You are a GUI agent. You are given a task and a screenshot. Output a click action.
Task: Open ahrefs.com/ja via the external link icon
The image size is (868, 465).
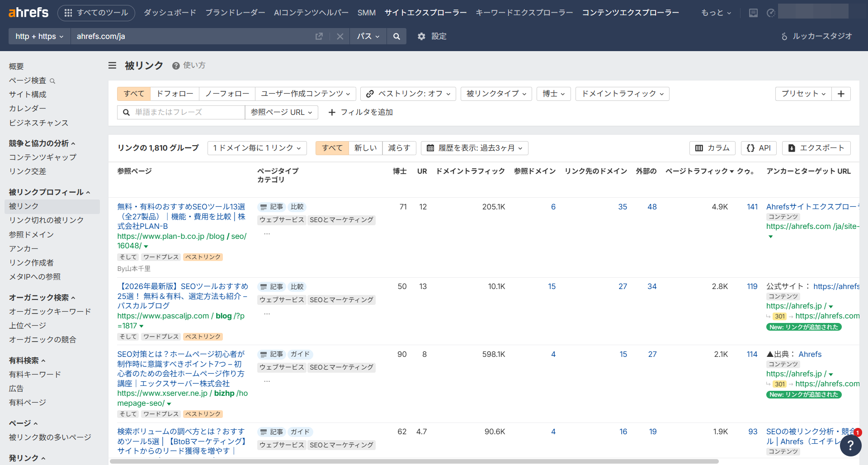(x=319, y=36)
